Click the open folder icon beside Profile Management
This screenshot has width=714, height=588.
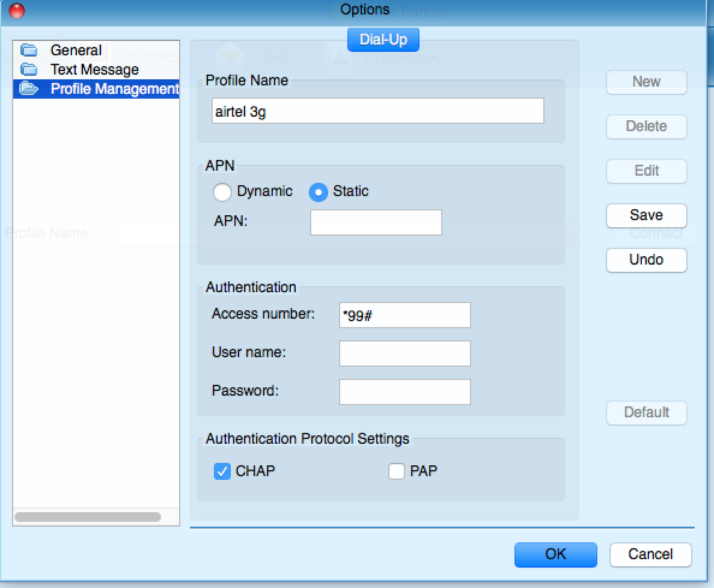pyautogui.click(x=29, y=89)
